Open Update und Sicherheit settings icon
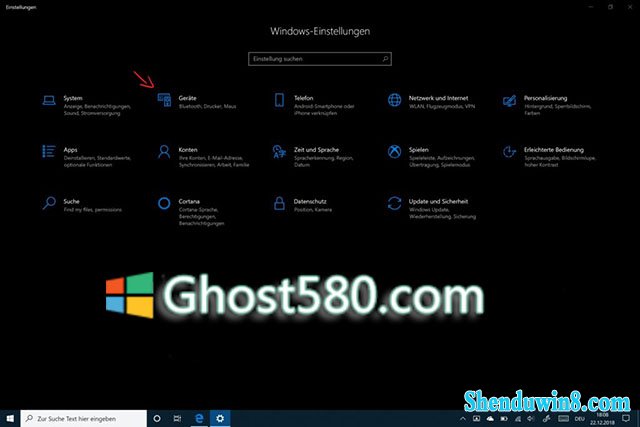Image resolution: width=640 pixels, height=427 pixels. tap(394, 203)
